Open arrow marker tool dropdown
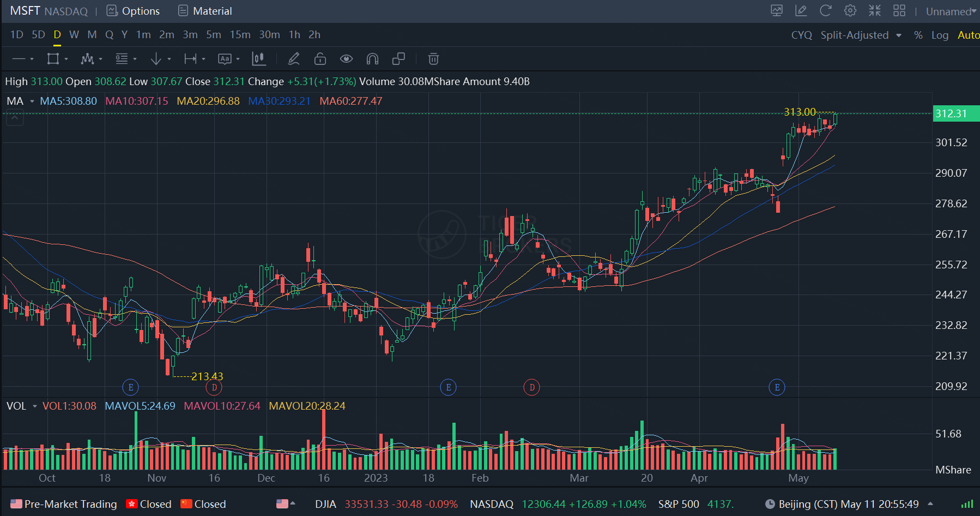Viewport: 980px width, 516px height. [x=170, y=59]
